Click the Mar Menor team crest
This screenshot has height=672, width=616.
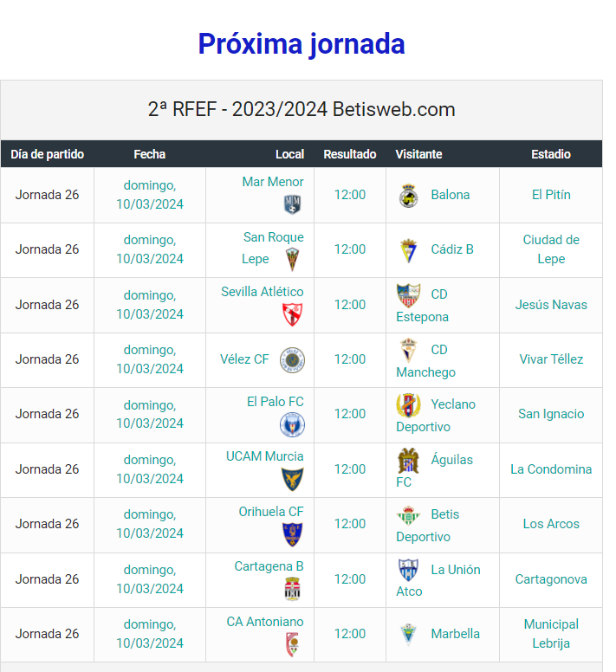click(292, 204)
